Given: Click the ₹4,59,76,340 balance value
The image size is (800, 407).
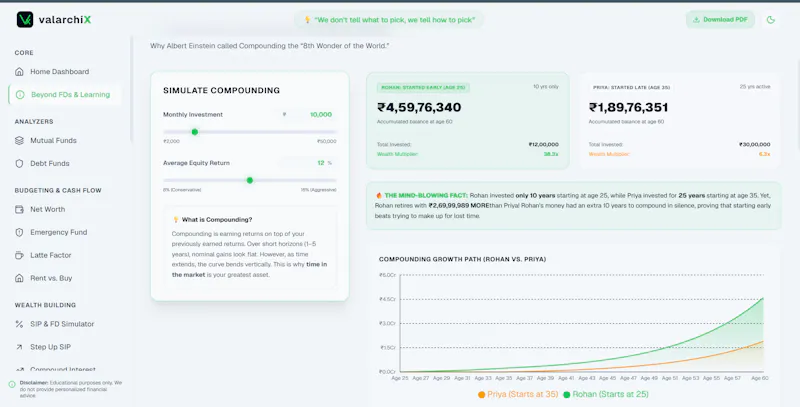Looking at the screenshot, I should click(419, 107).
